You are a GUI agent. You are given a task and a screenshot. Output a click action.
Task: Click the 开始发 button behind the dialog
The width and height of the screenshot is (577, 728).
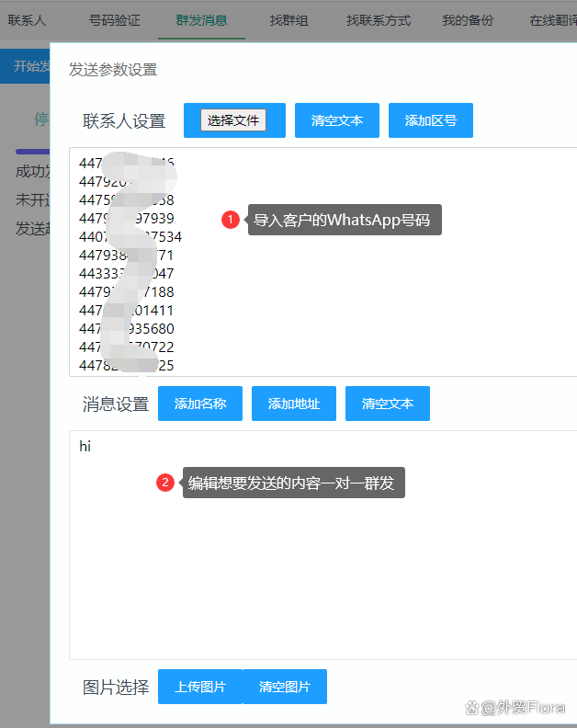click(25, 66)
